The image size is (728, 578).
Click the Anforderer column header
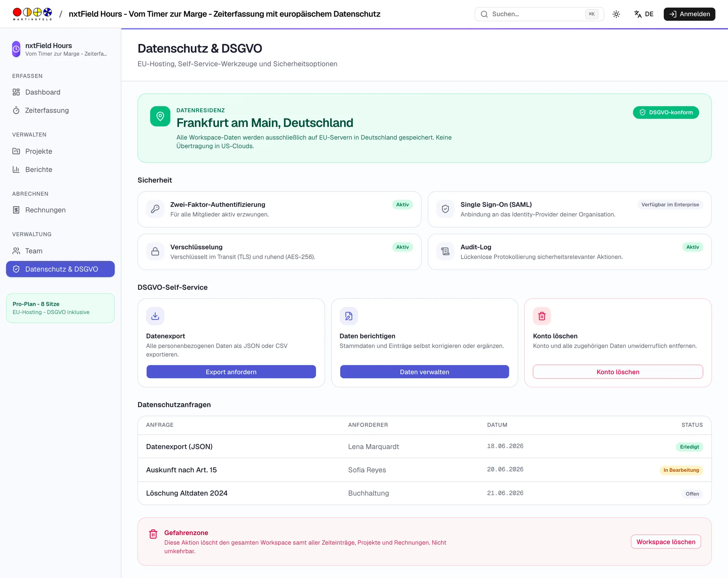pyautogui.click(x=368, y=425)
